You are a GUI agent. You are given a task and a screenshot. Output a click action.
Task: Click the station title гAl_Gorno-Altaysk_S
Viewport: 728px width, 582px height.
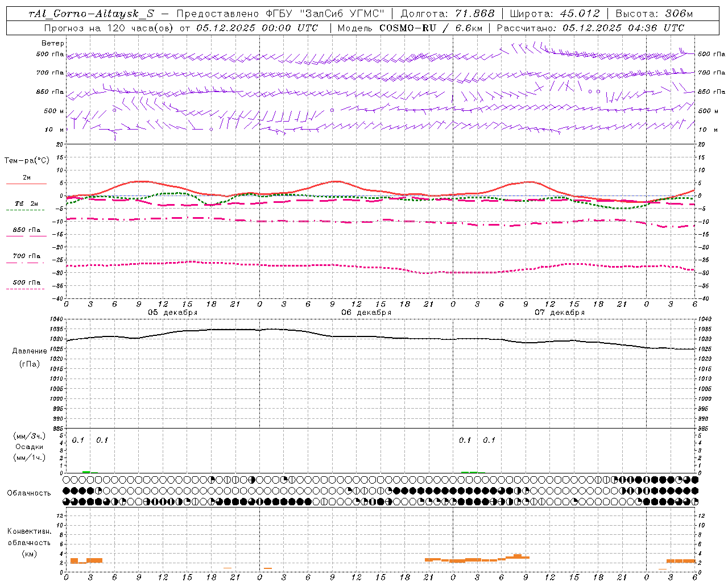(91, 14)
